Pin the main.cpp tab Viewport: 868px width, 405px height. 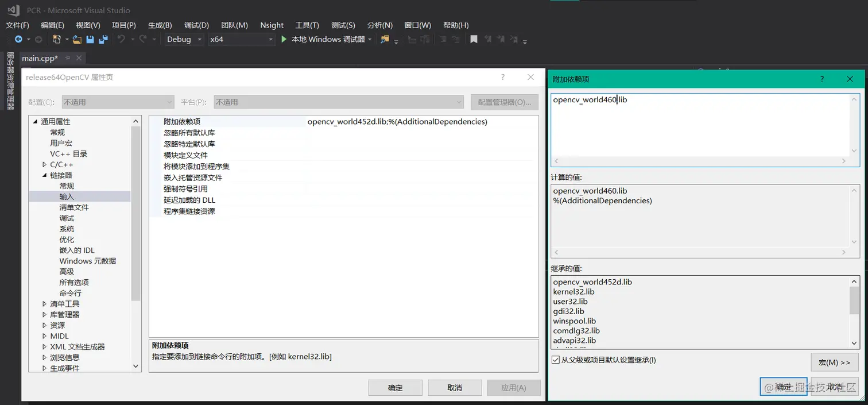(x=67, y=58)
